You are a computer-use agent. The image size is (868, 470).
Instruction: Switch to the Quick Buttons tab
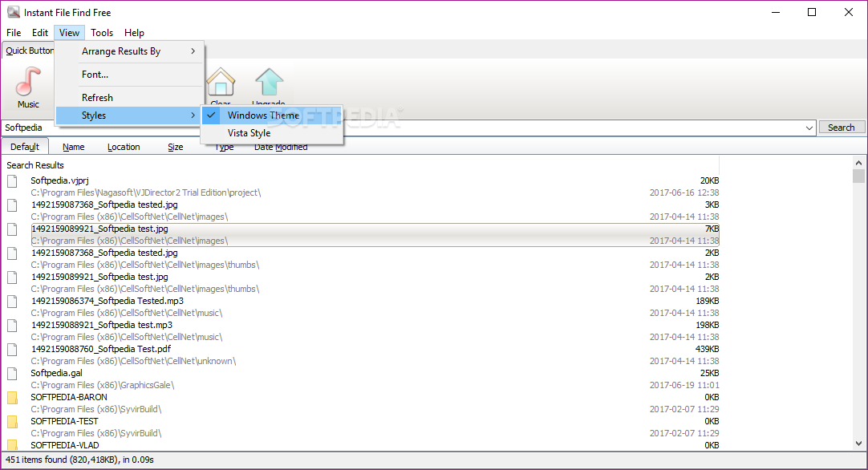[29, 51]
